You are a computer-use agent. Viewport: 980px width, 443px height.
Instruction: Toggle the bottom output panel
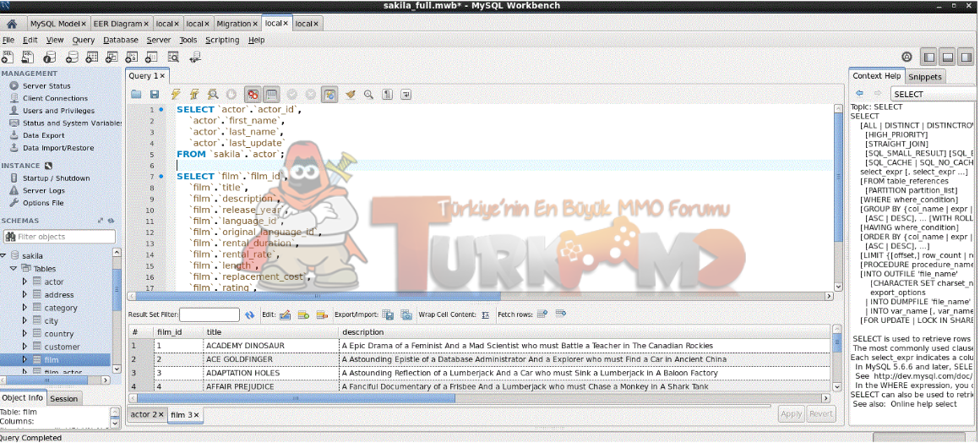pyautogui.click(x=948, y=57)
